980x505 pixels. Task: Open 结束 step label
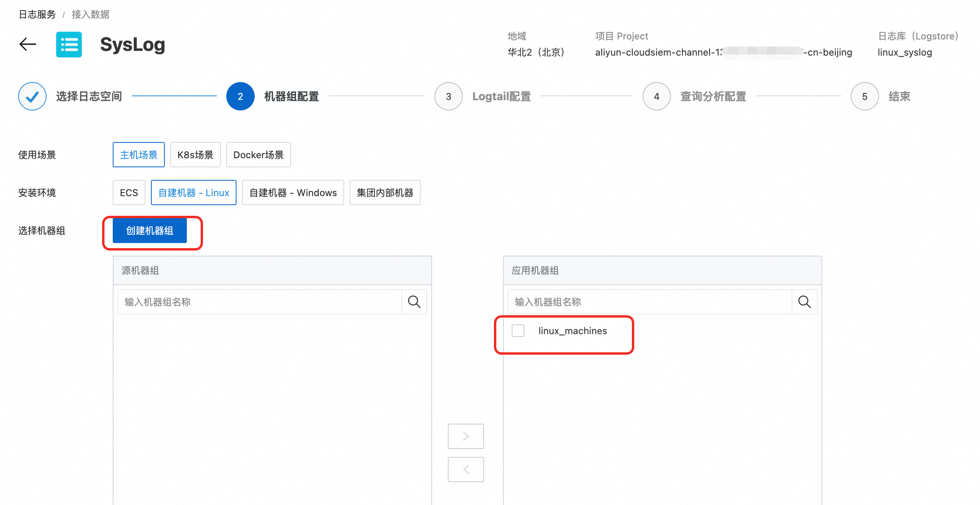900,96
